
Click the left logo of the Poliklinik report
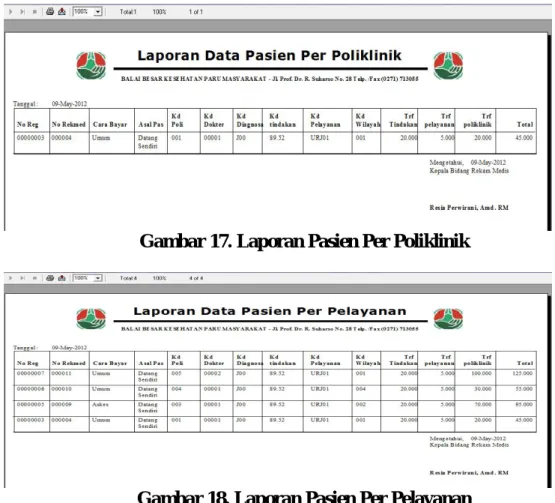pyautogui.click(x=91, y=65)
